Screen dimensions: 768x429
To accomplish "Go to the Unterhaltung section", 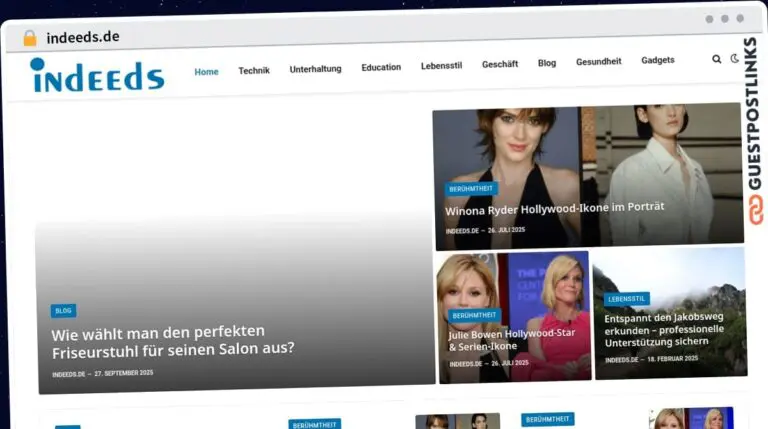I will point(315,69).
